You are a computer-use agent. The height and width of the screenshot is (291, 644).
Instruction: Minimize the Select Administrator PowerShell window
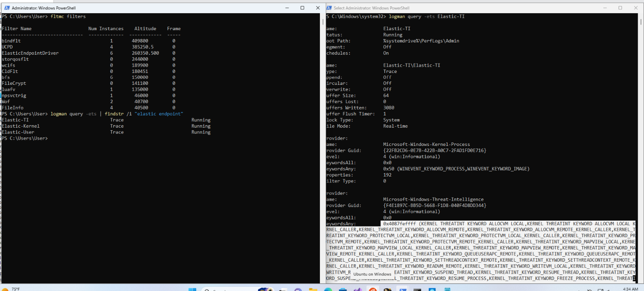tap(605, 8)
